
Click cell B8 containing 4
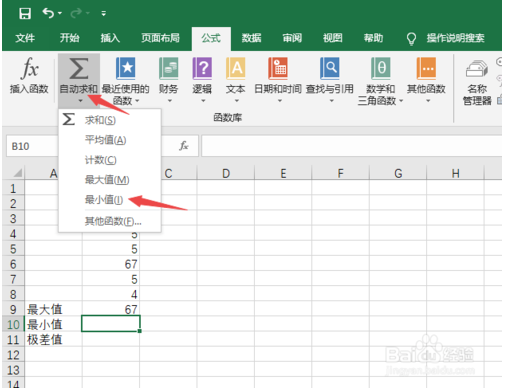pos(111,294)
